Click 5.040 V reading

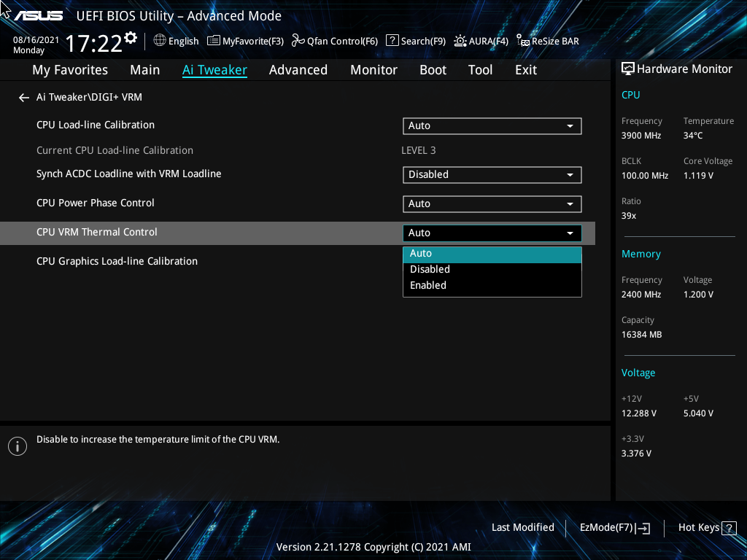click(698, 413)
